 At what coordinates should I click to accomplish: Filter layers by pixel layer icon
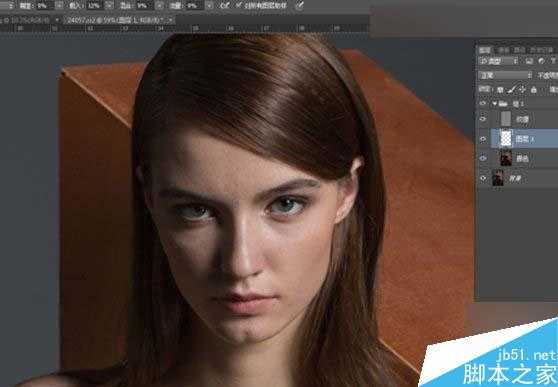click(x=529, y=61)
